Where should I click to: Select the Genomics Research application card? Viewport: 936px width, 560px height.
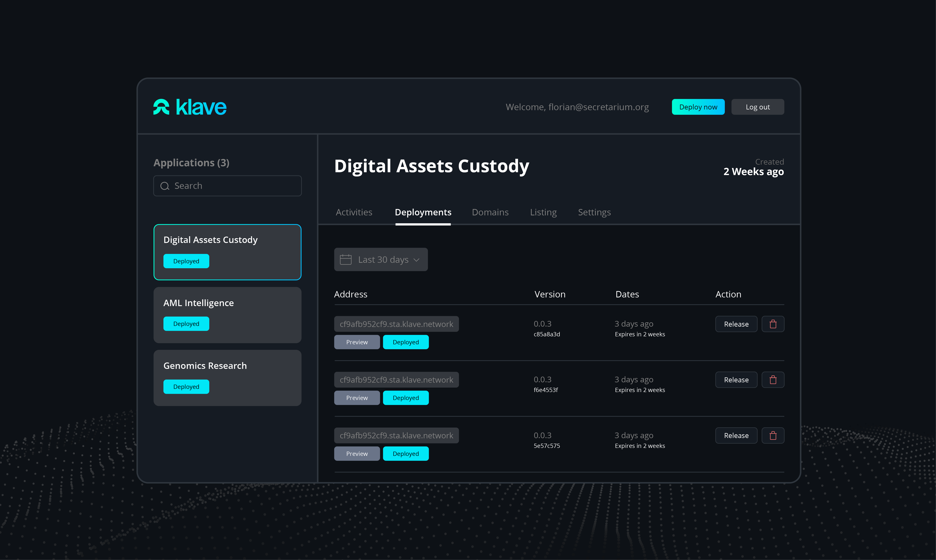click(228, 378)
